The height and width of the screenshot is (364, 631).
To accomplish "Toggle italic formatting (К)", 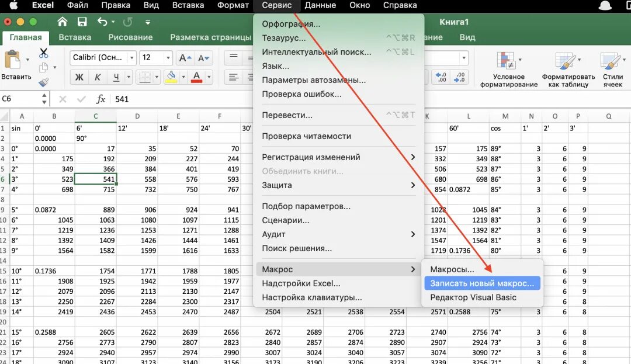I will tap(97, 77).
